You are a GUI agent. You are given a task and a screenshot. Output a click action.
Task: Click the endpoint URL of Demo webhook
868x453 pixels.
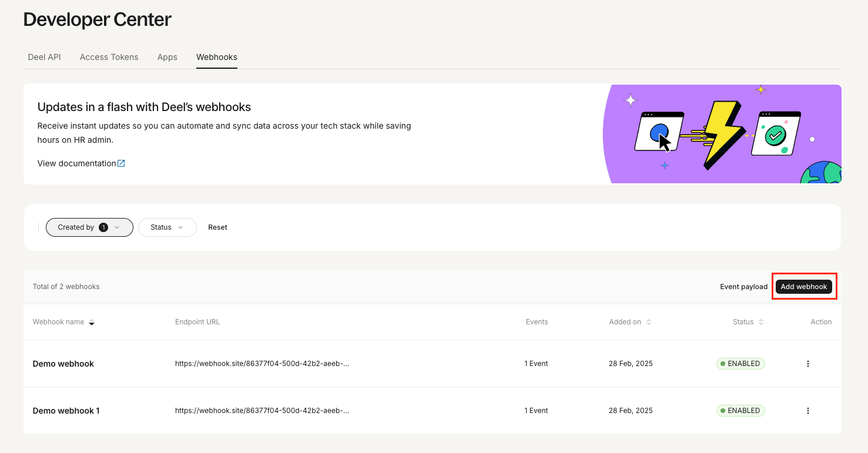(x=262, y=364)
